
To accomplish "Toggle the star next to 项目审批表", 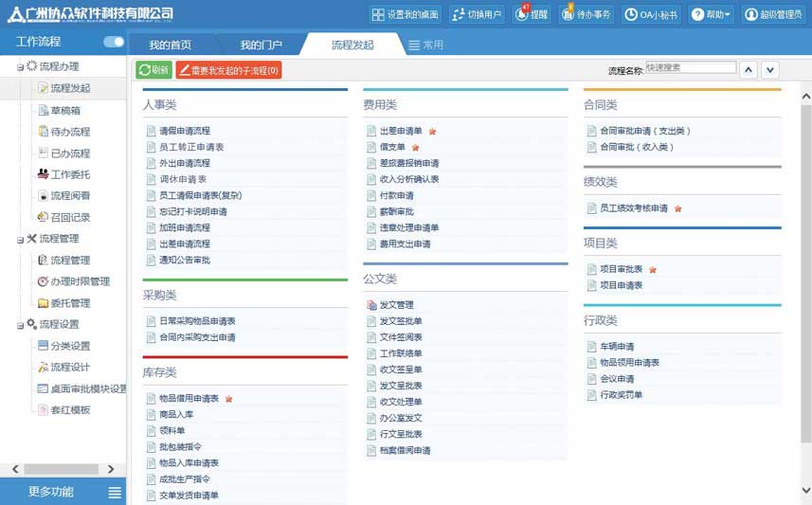I will pyautogui.click(x=653, y=270).
